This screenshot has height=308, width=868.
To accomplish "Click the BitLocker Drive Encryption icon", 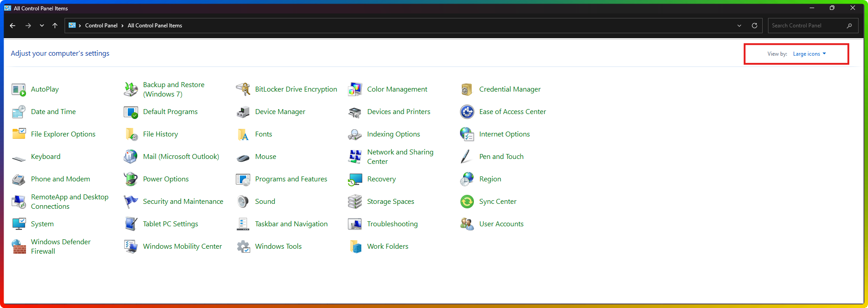I will click(243, 89).
